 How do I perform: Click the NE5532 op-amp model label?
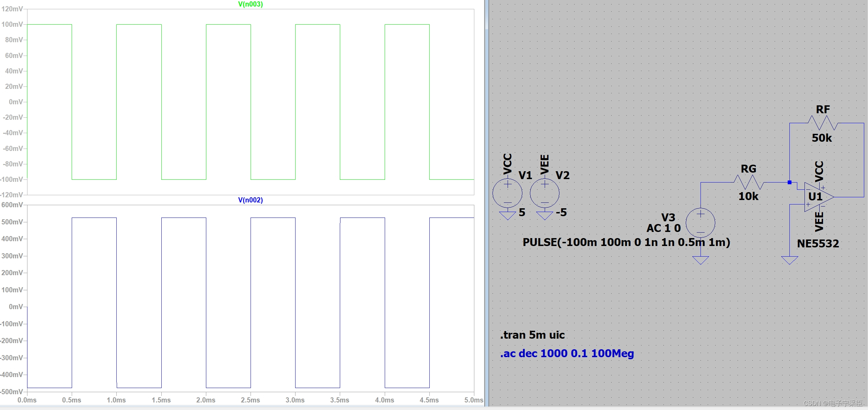pyautogui.click(x=818, y=244)
